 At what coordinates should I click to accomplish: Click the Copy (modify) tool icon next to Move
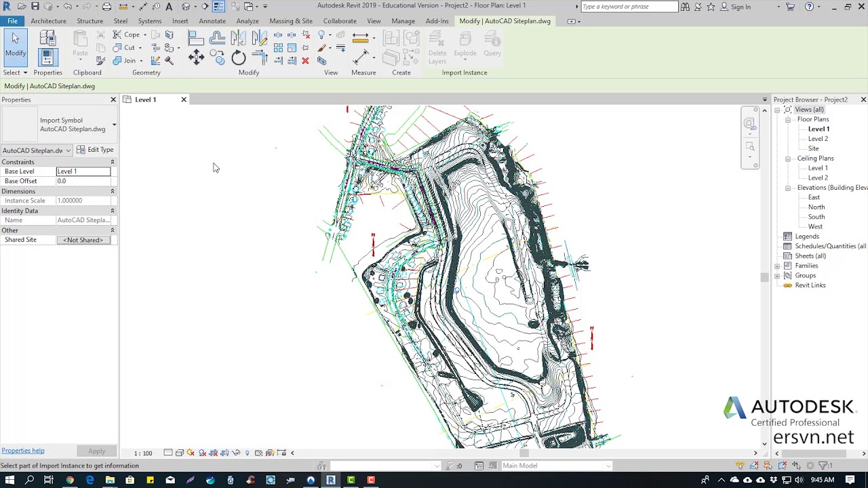[217, 58]
